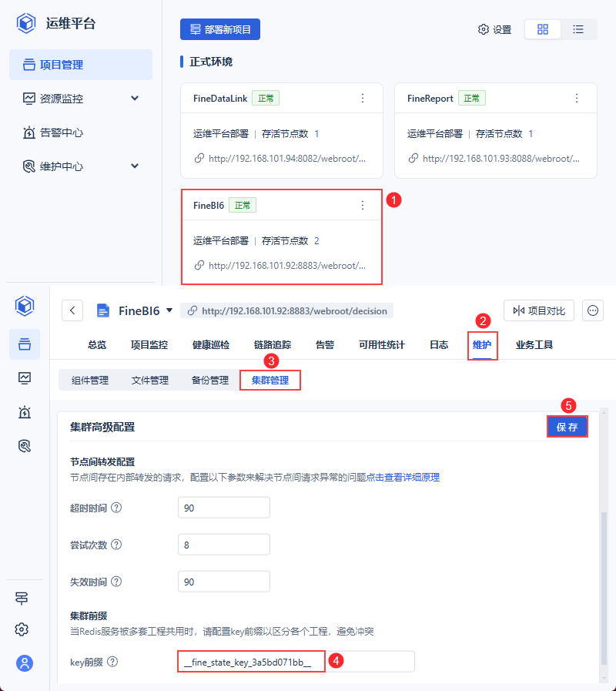The height and width of the screenshot is (691, 616).
Task: Open the 点击查看详细原理 link
Action: (x=403, y=478)
